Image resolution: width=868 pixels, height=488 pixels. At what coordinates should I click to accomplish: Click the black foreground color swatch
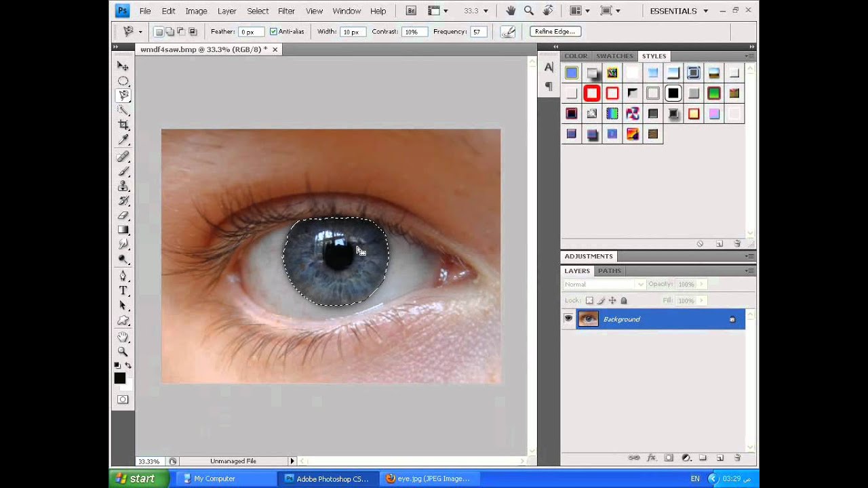point(119,378)
